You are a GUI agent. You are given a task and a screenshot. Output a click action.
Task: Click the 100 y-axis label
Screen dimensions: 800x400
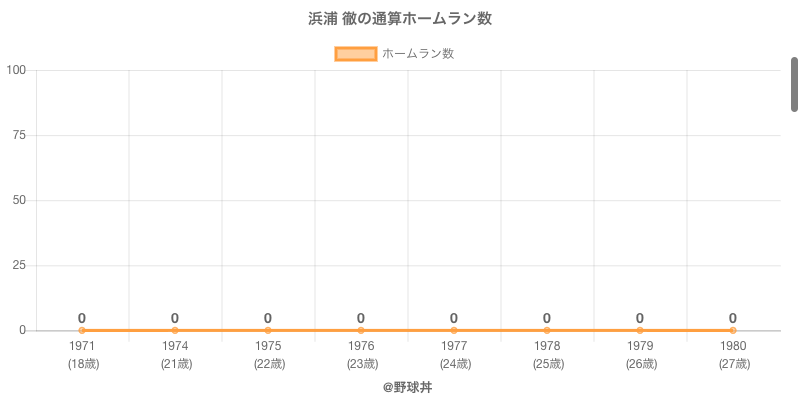[x=16, y=70]
